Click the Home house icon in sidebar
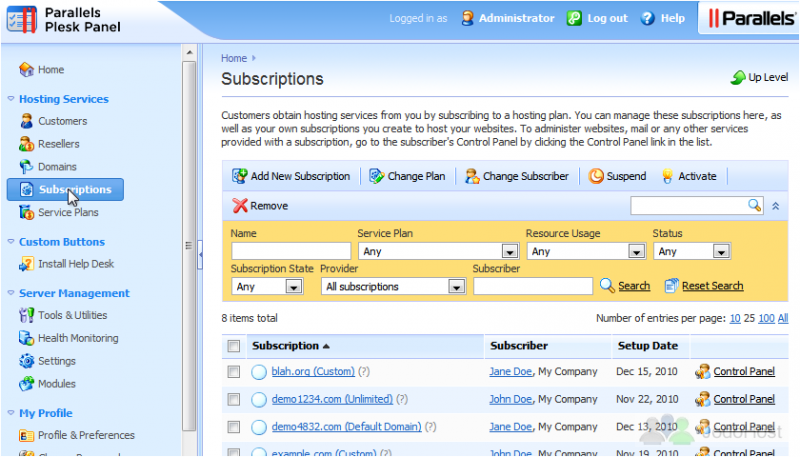This screenshot has height=457, width=800. point(26,69)
